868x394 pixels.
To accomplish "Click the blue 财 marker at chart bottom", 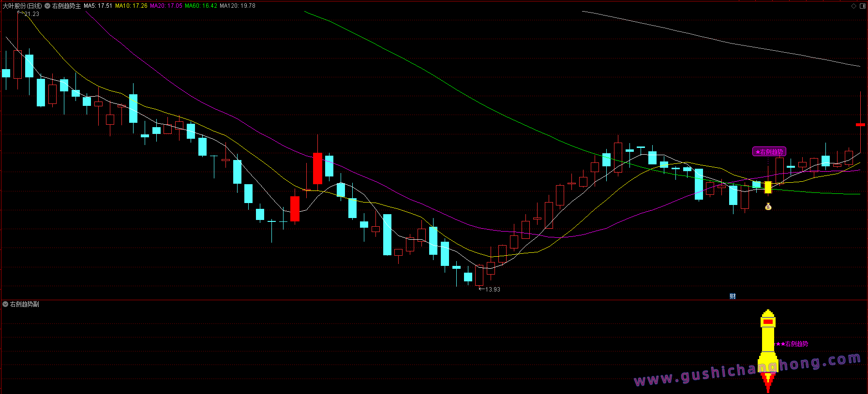I will (733, 296).
